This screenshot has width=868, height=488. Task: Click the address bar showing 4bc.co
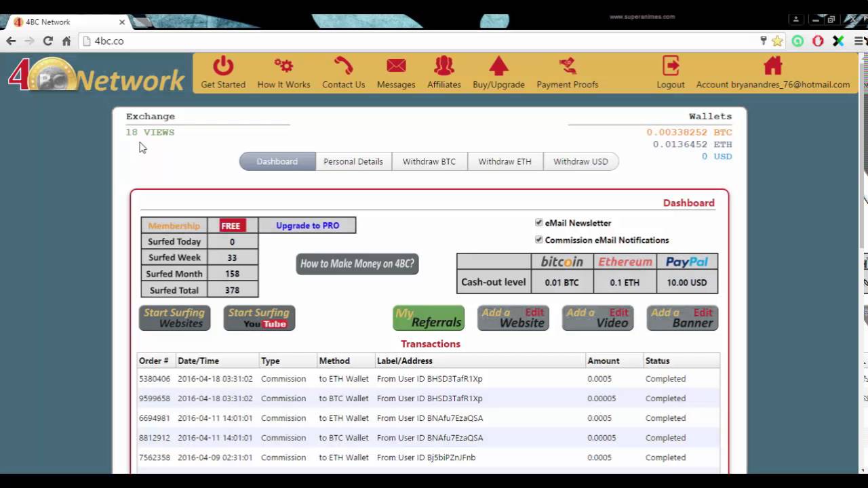coord(420,41)
